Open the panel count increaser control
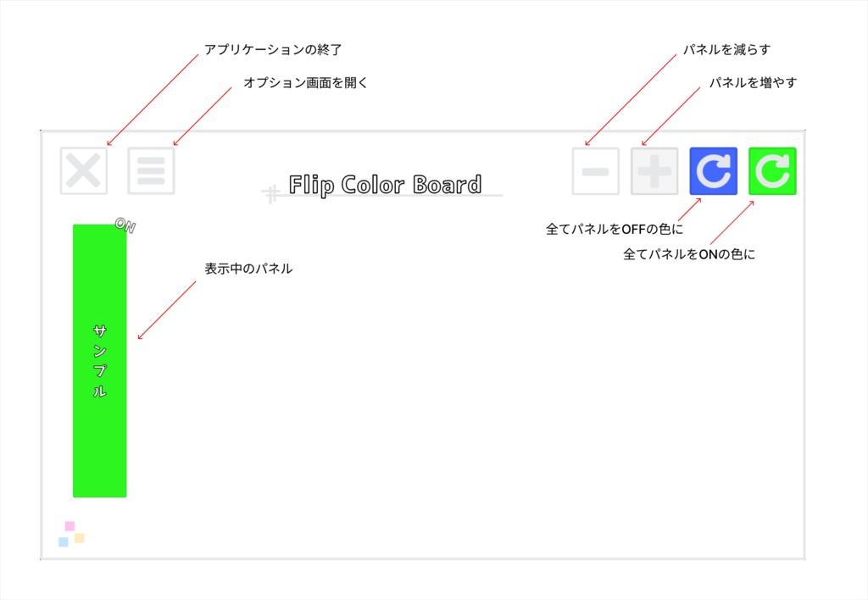Screen dimensions: 868x600 pyautogui.click(x=654, y=170)
